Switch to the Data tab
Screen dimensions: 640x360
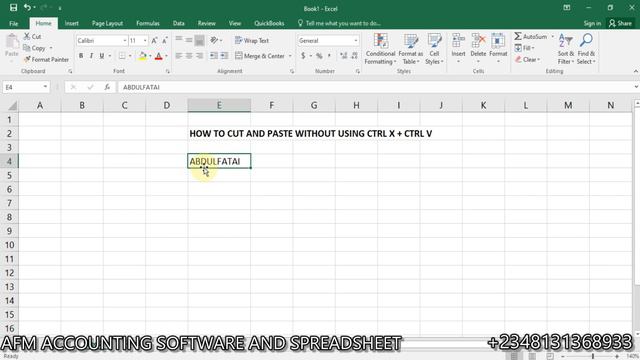click(x=178, y=23)
